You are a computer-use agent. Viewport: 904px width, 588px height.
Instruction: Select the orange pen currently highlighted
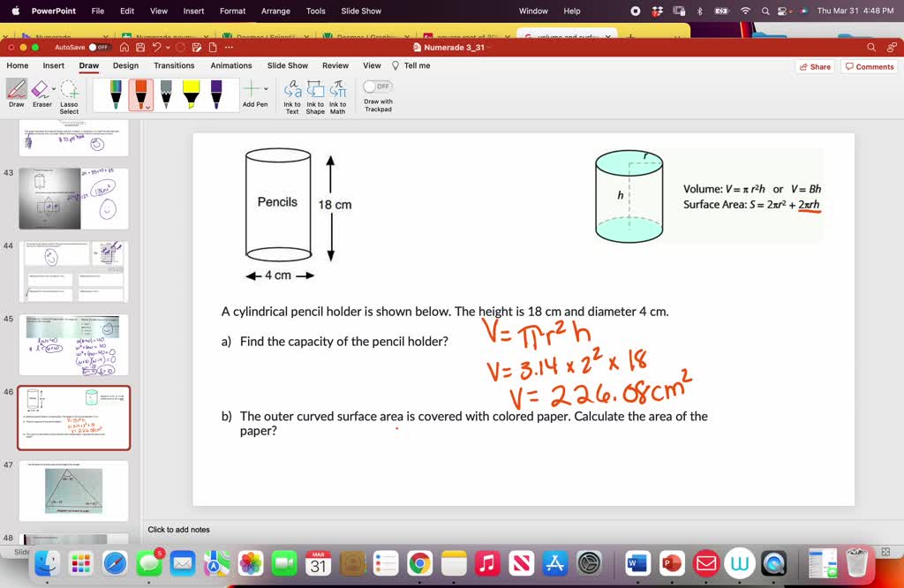pos(141,92)
